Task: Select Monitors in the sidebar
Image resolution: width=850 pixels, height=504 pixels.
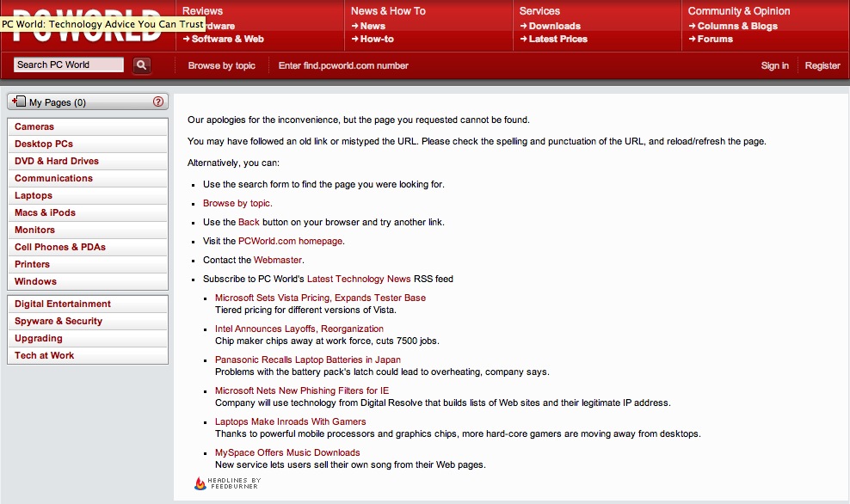Action: pos(88,230)
